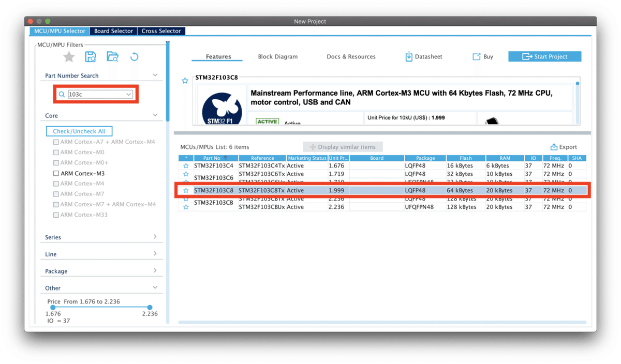Viewport: 621px width, 364px height.
Task: Sort by the Marketing Status column header
Action: (x=307, y=158)
